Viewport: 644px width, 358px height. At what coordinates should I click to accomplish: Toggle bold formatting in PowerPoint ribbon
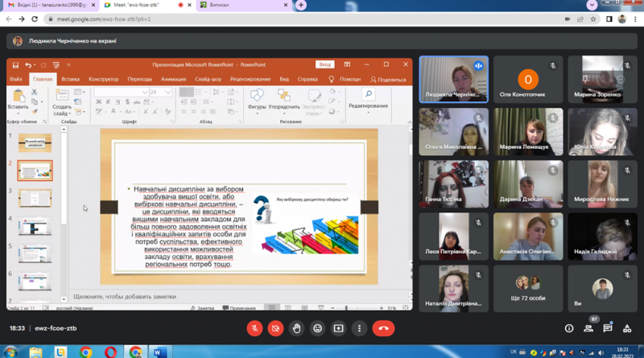(x=98, y=102)
